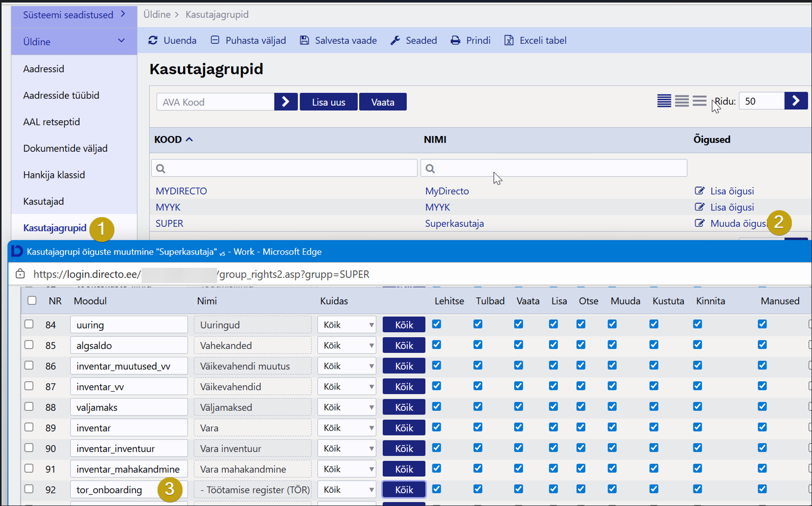Select Aadressid in the sidebar
Screen dimensions: 812x506
pos(43,68)
